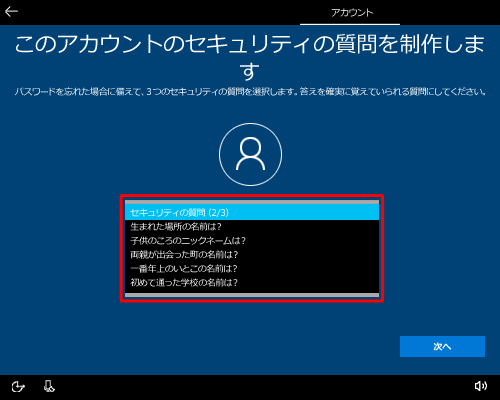Go back with the arrow icon
This screenshot has height=400, width=500.
pos(11,12)
